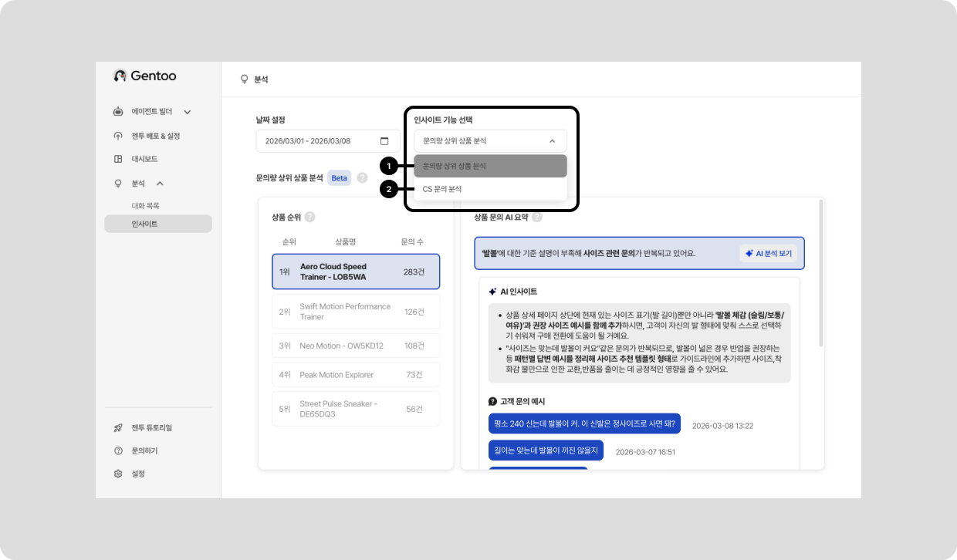957x560 pixels.
Task: Open 대화 목록 in sidebar
Action: coord(145,206)
